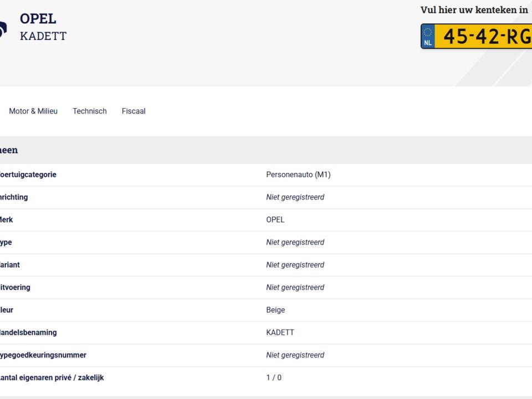The width and height of the screenshot is (532, 399).
Task: Click the Typegoedkeuringsnummer label
Action: pyautogui.click(x=43, y=355)
